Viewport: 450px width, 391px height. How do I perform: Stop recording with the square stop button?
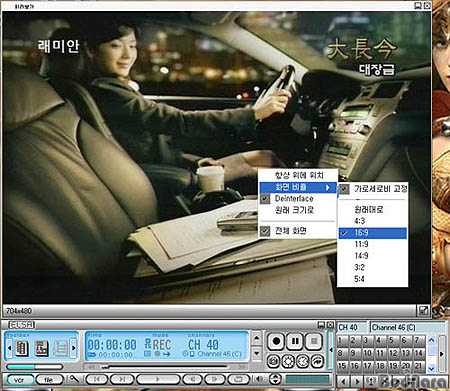314,341
